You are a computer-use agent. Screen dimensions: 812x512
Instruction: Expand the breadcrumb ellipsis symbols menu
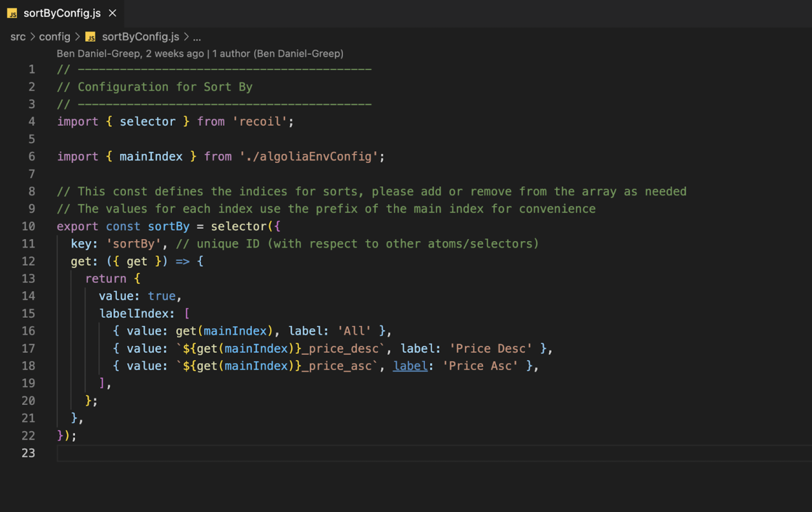point(197,38)
